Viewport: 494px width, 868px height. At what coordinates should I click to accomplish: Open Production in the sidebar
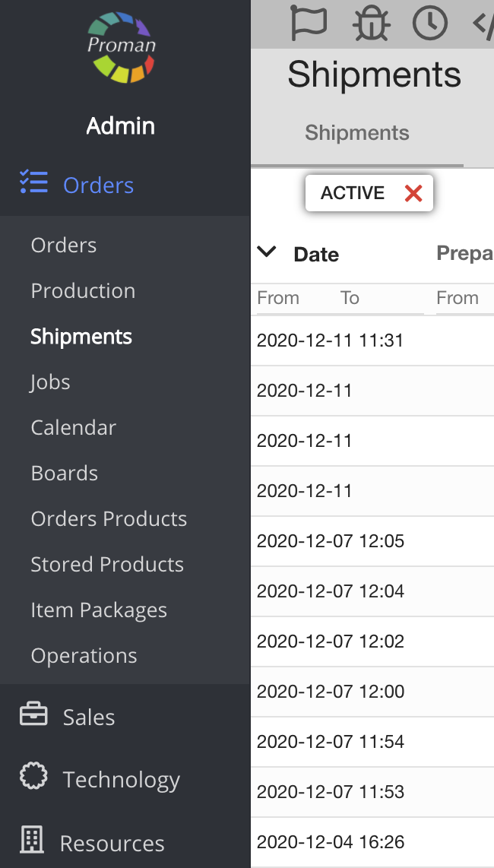point(83,290)
